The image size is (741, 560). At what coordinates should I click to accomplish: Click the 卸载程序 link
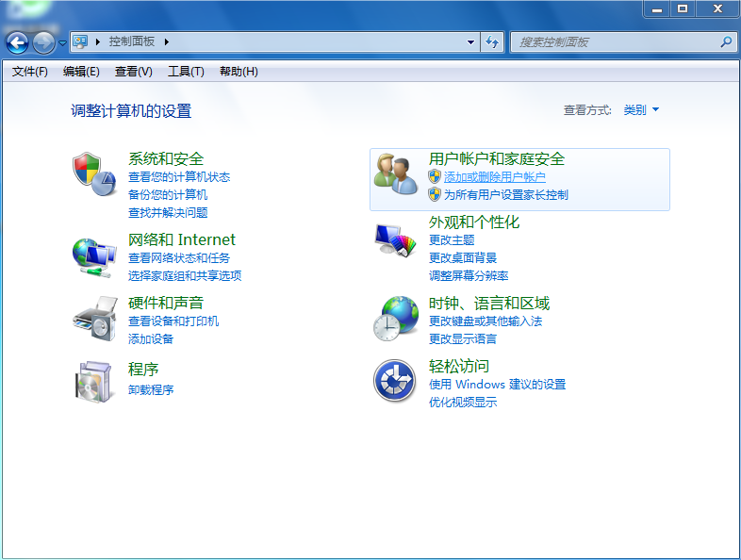[151, 390]
